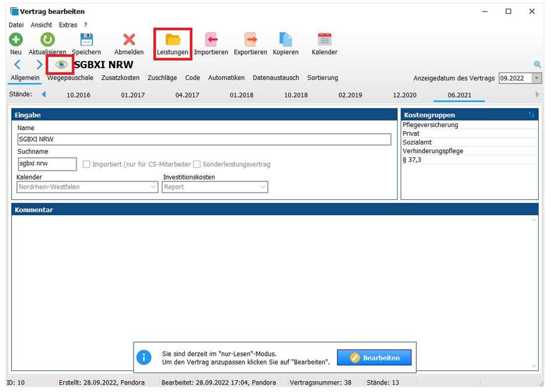551x392 pixels.
Task: Switch to the Automatiken tab
Action: (x=226, y=78)
